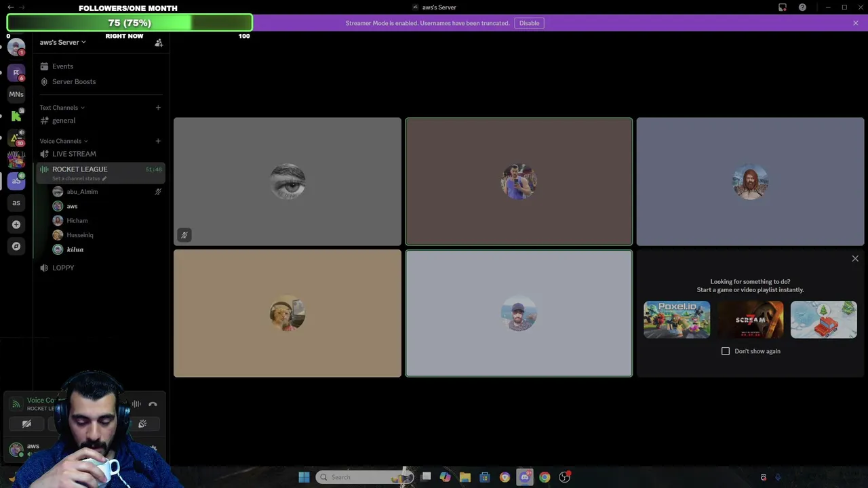Viewport: 868px width, 488px height.
Task: Open File Explorer from taskbar
Action: click(465, 477)
